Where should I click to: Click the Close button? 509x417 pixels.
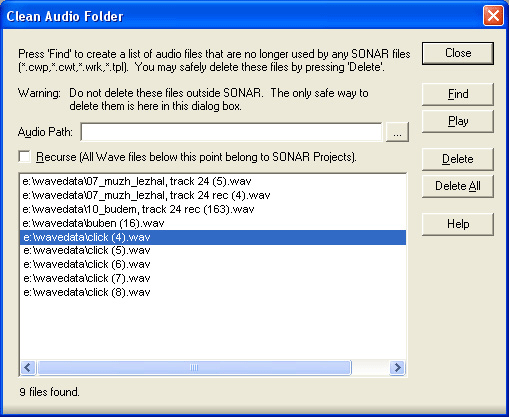[458, 53]
